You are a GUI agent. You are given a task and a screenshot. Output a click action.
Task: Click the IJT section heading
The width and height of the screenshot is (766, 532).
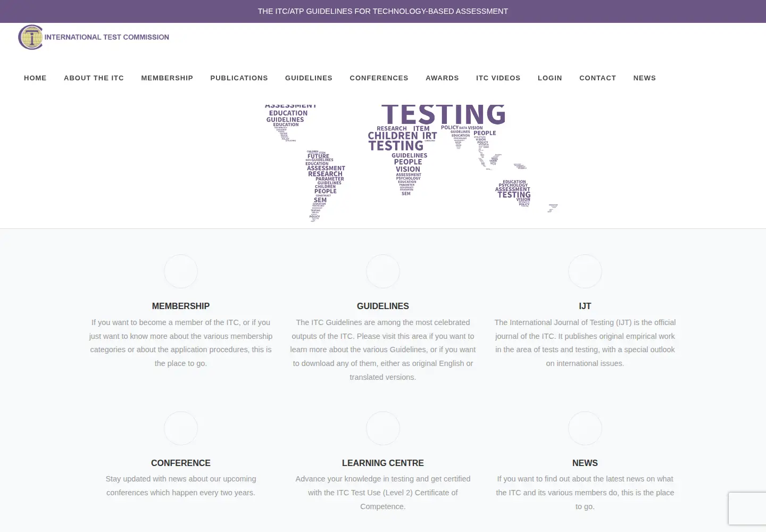coord(585,306)
